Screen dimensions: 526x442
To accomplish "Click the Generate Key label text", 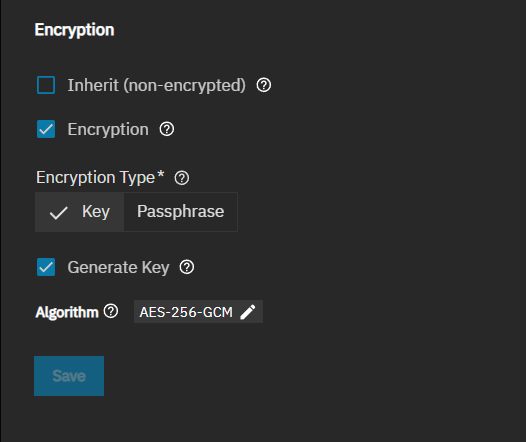I will [118, 268].
